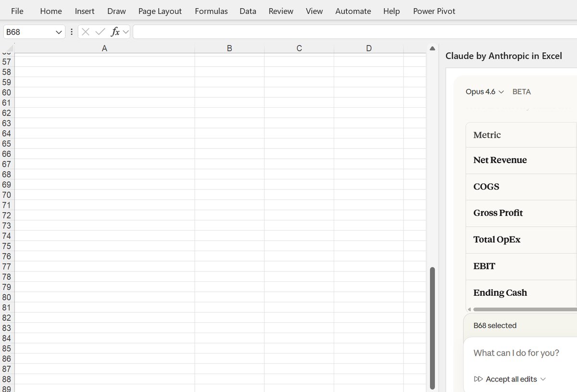
Task: Open the Opus 4.6 model dropdown
Action: [x=485, y=91]
